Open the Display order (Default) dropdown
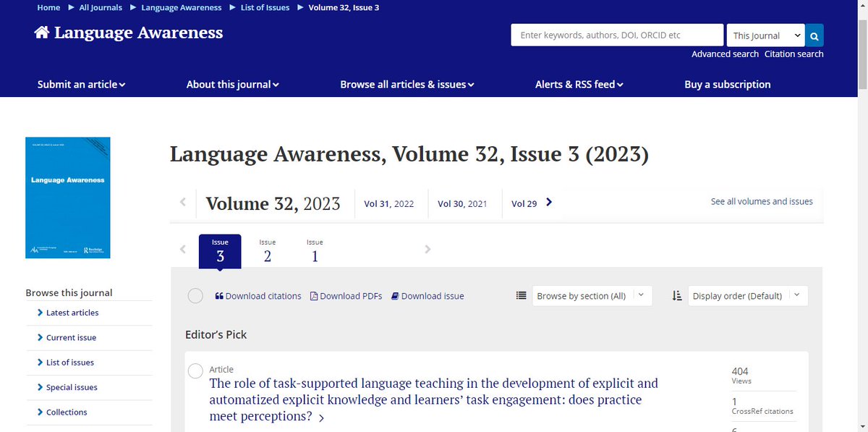Image resolution: width=868 pixels, height=432 pixels. point(748,296)
